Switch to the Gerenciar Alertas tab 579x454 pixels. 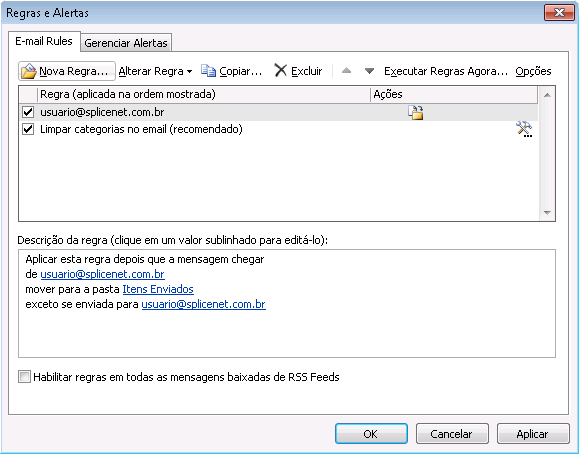pos(126,43)
